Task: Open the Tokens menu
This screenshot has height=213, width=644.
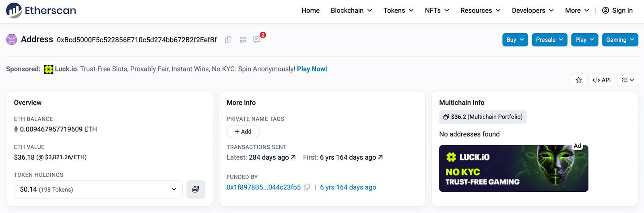Action: (x=398, y=10)
